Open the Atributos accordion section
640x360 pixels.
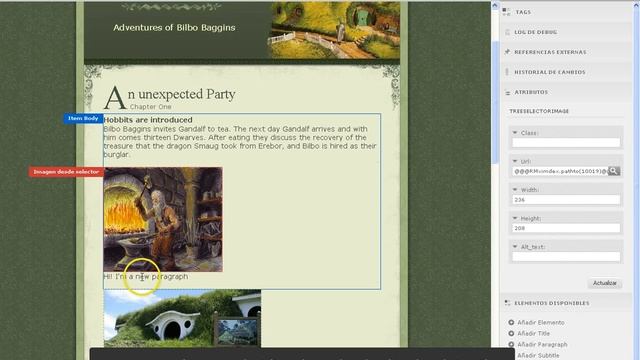point(566,92)
